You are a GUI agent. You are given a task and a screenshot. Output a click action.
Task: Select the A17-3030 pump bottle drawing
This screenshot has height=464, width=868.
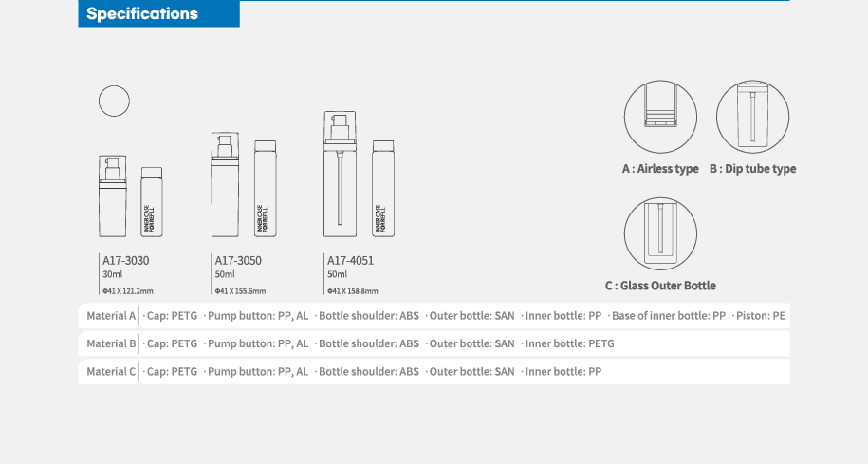(x=112, y=196)
